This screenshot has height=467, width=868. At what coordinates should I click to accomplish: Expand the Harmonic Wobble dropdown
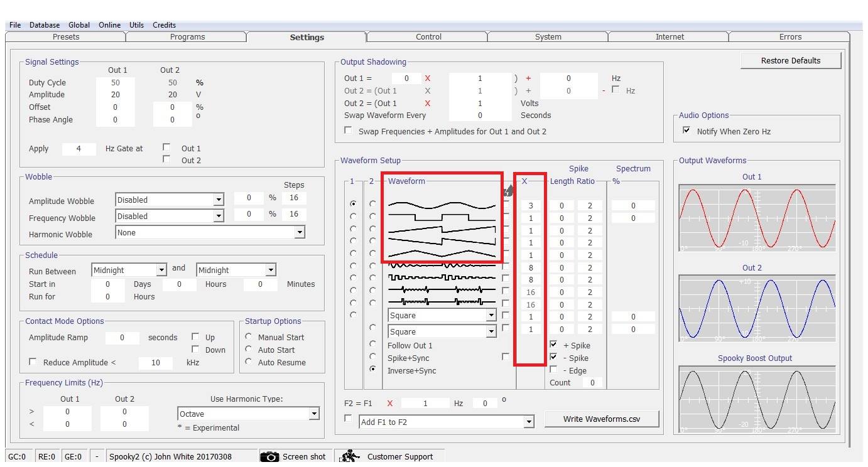click(x=300, y=232)
